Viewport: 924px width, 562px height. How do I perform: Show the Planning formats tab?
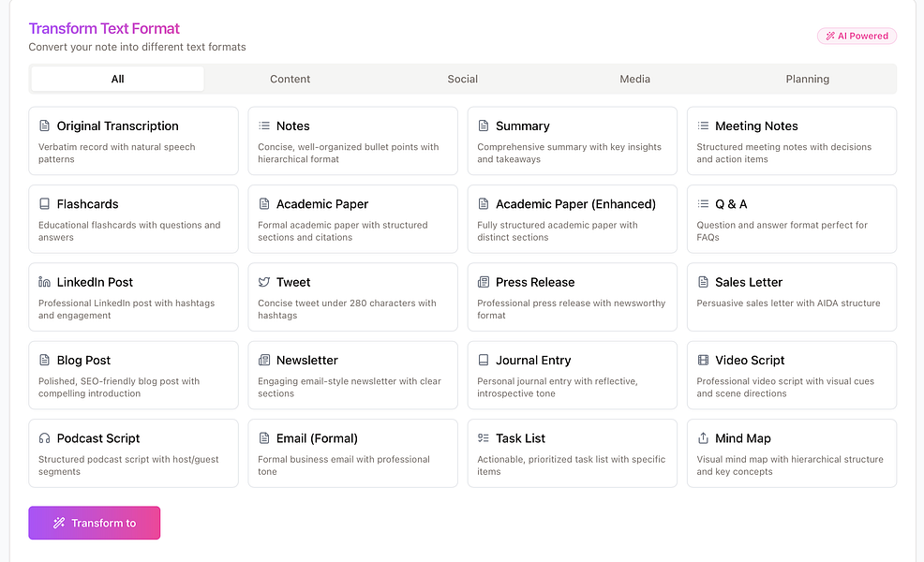pyautogui.click(x=807, y=80)
